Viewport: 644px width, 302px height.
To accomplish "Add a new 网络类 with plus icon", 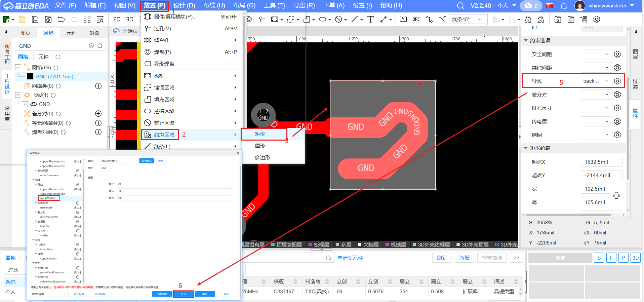I will point(98,86).
